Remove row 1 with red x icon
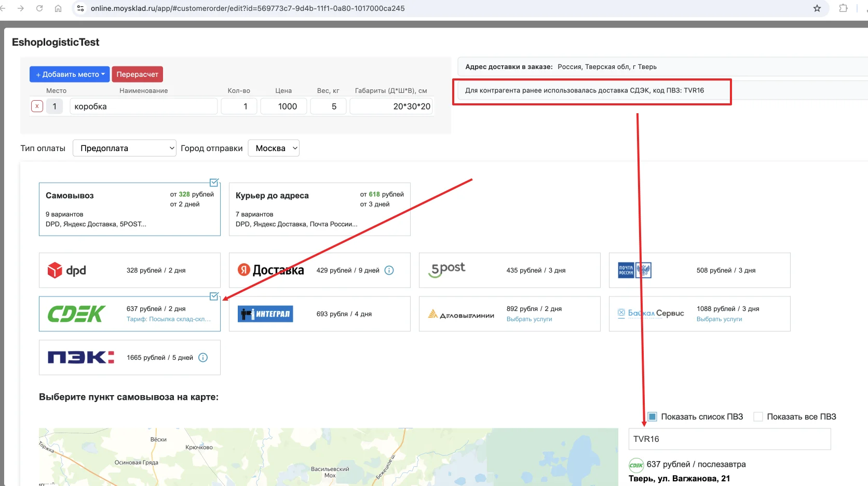Viewport: 868px width, 486px height. coord(37,106)
